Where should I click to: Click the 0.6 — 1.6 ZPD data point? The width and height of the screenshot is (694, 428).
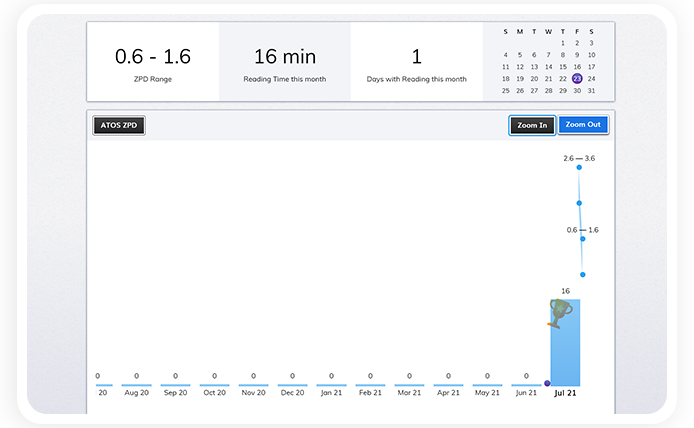[x=582, y=239]
